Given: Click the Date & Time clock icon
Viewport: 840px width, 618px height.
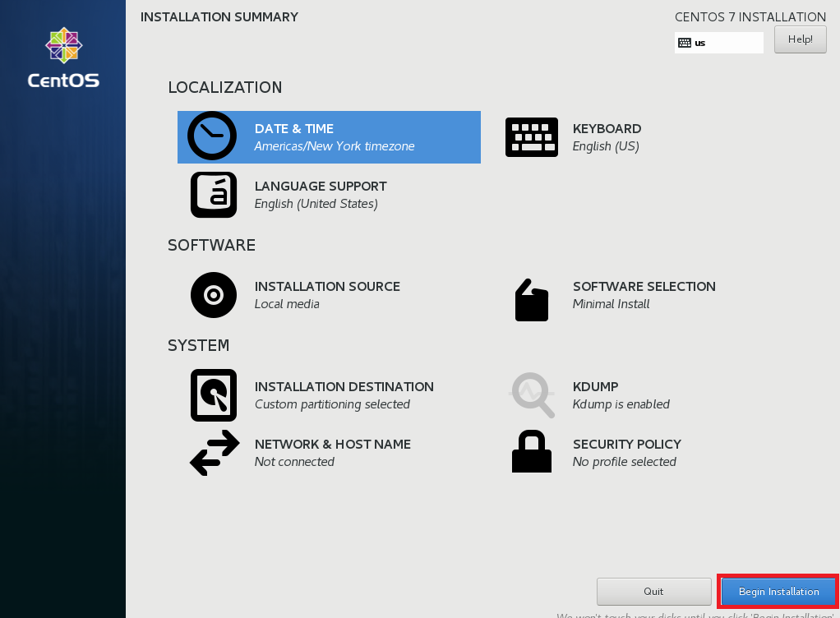Looking at the screenshot, I should click(x=212, y=136).
